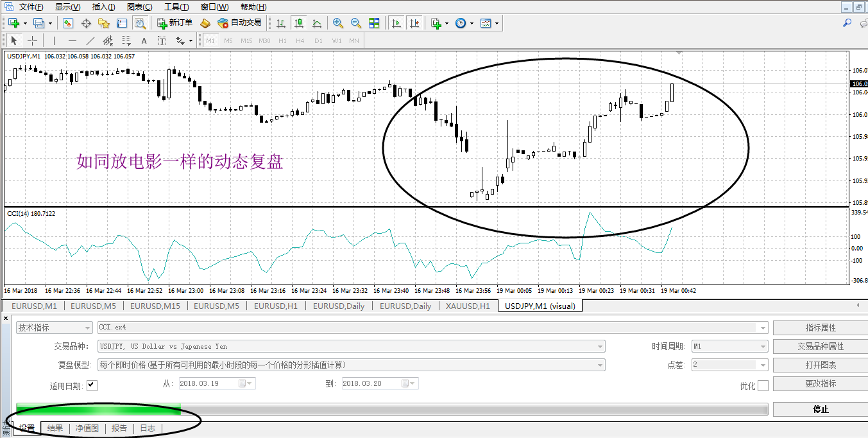This screenshot has height=438, width=868.
Task: Switch to the EURUSD,M1 chart tab
Action: [34, 306]
